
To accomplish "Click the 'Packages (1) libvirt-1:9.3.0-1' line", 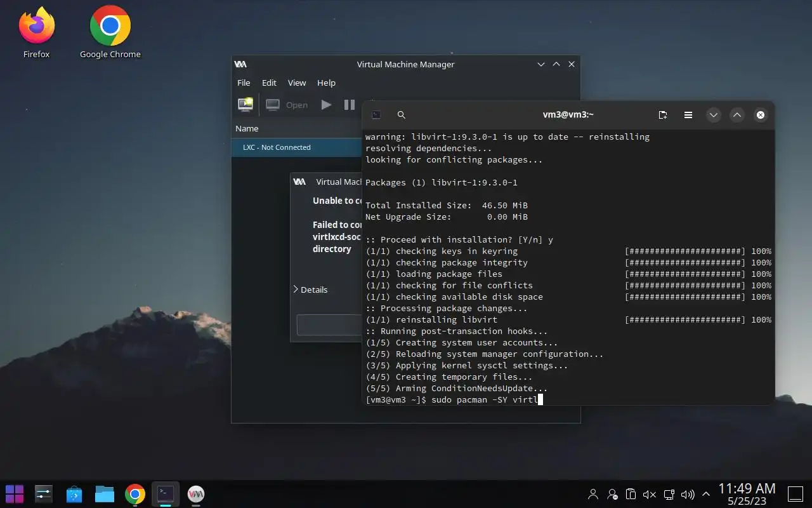I will click(442, 183).
